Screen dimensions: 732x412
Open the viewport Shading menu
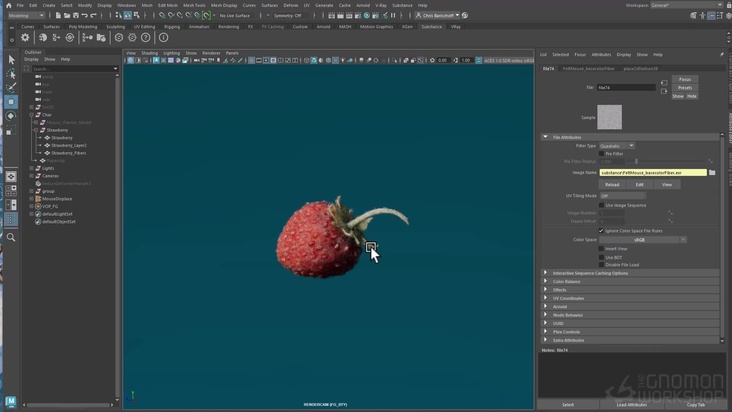pos(149,53)
